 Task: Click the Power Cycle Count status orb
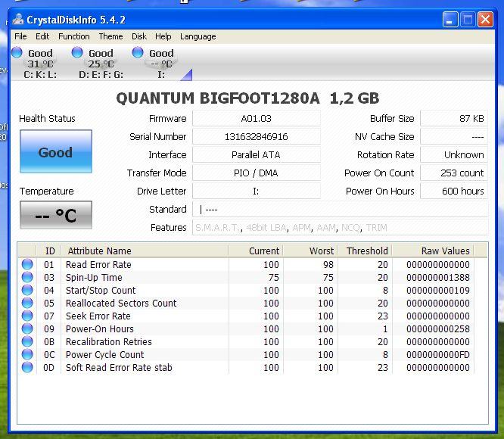click(x=28, y=355)
